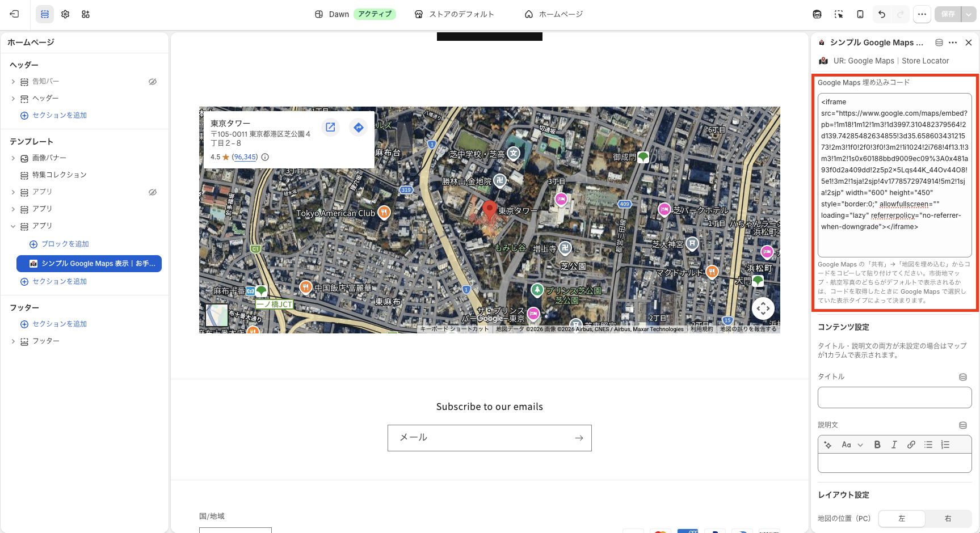980x533 pixels.
Task: Select the Sections view icon
Action: click(x=45, y=14)
